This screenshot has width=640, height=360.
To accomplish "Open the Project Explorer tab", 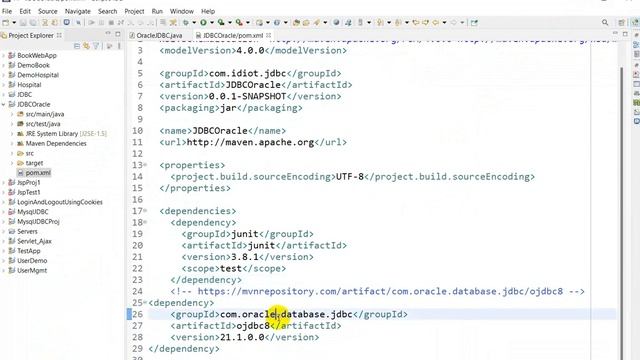I will pyautogui.click(x=31, y=36).
